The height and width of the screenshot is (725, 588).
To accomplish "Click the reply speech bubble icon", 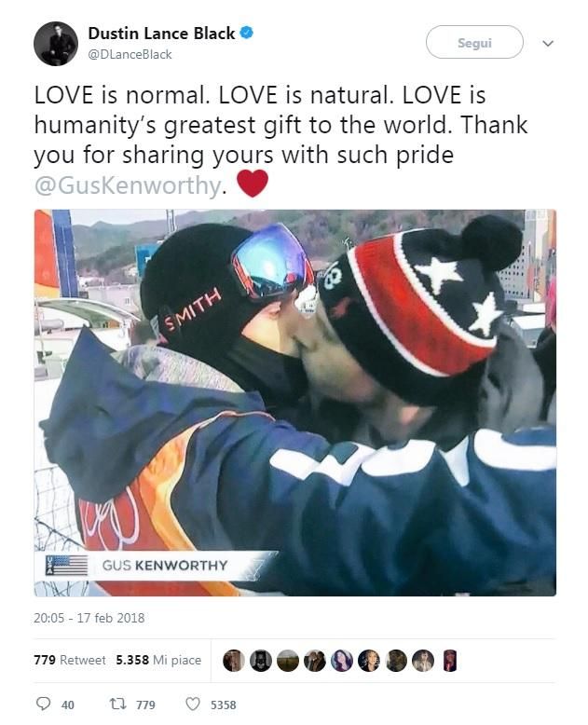I will point(43,704).
